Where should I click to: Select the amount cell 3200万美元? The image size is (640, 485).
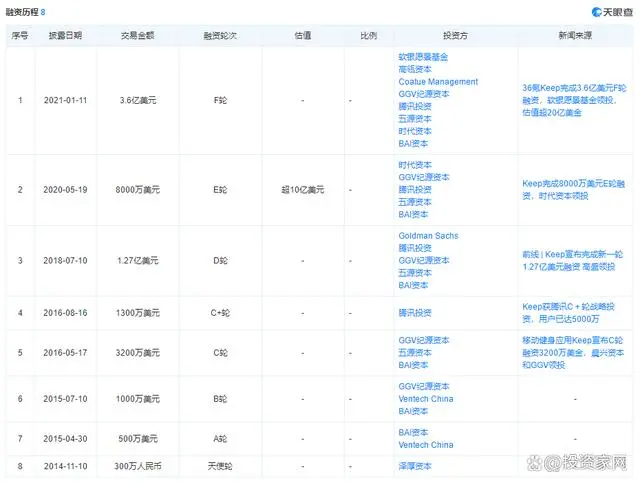pos(138,353)
